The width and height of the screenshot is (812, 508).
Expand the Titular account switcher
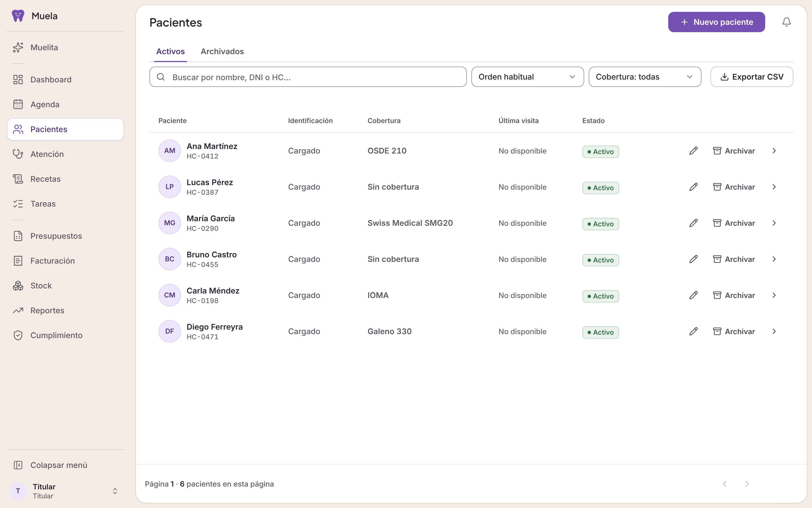[x=65, y=491]
